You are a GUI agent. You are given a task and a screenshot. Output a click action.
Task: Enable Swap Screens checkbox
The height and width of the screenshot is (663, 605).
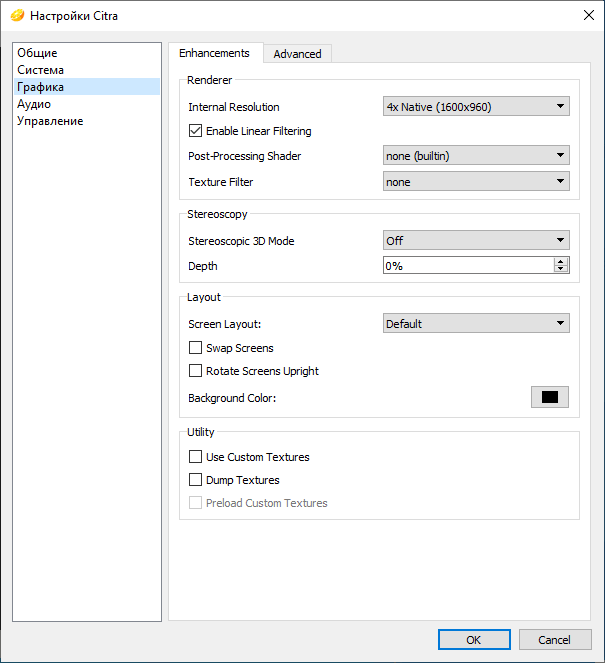[x=195, y=348]
